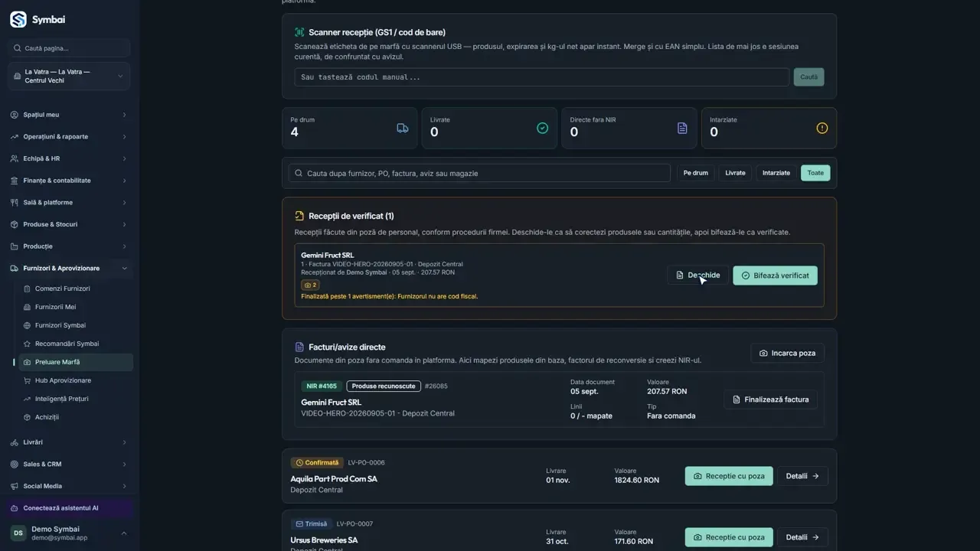
Task: Filter list by Livrate
Action: tap(735, 173)
